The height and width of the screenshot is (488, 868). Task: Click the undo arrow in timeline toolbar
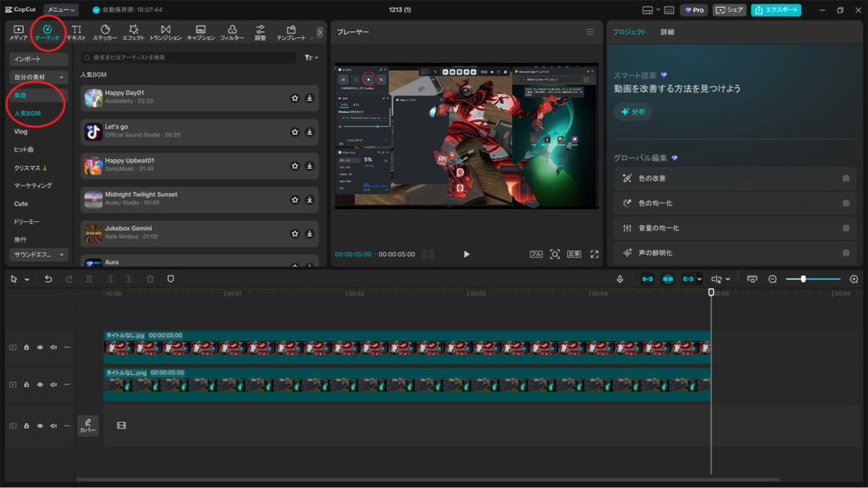[48, 279]
